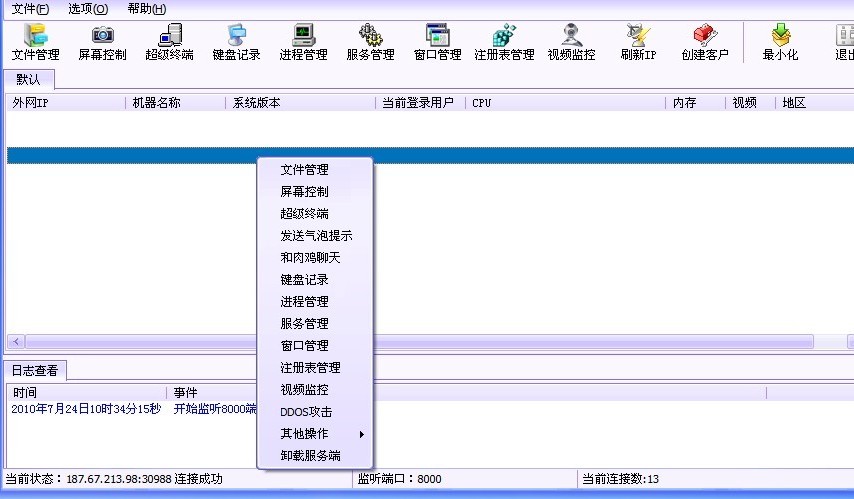This screenshot has height=499, width=854.
Task: Open the 进程管理 toolbar tool
Action: pyautogui.click(x=303, y=42)
